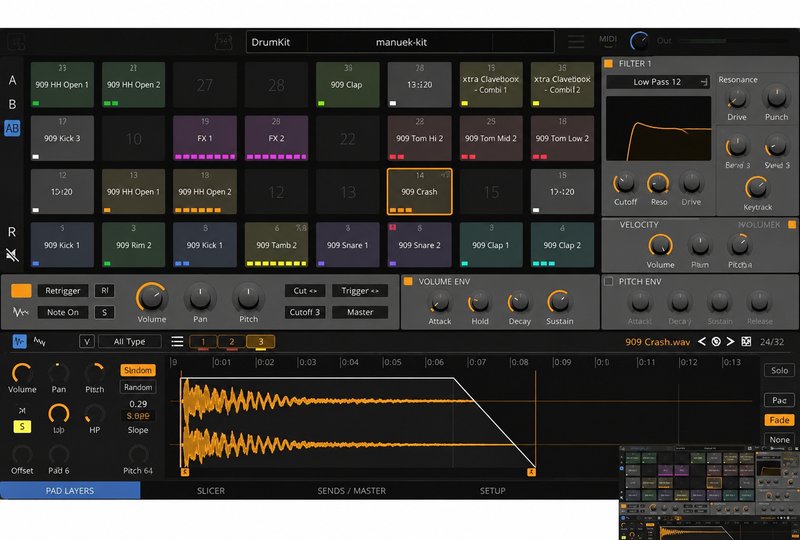Click the waveform icon below the orange pad button
The image size is (800, 540).
(x=20, y=312)
